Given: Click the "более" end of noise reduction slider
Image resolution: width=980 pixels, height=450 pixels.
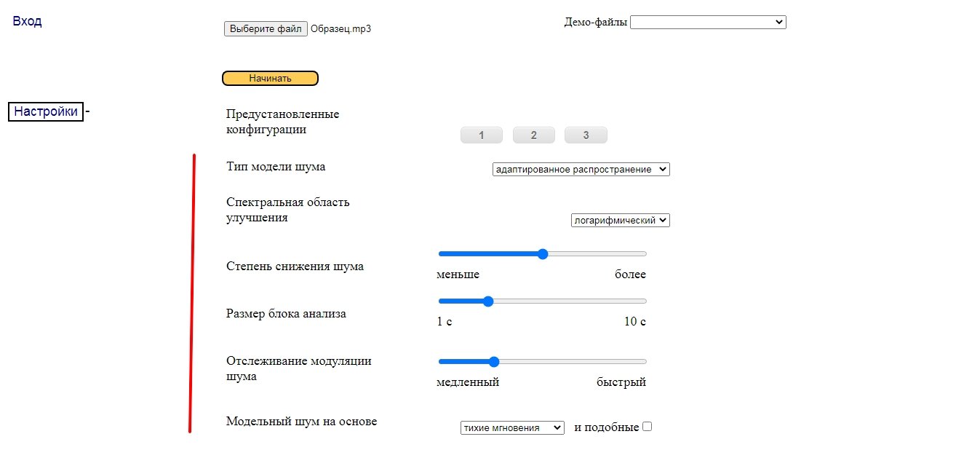Looking at the screenshot, I should pos(630,275).
